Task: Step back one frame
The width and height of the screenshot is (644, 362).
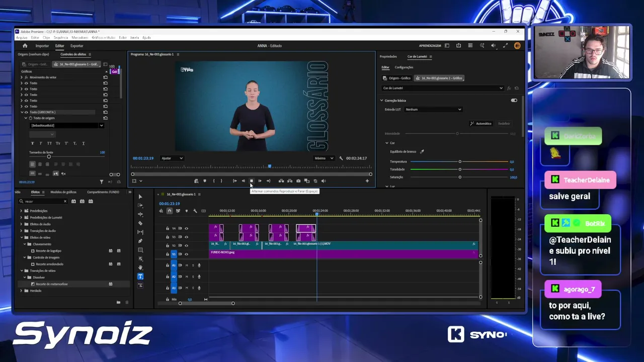Action: tap(244, 181)
